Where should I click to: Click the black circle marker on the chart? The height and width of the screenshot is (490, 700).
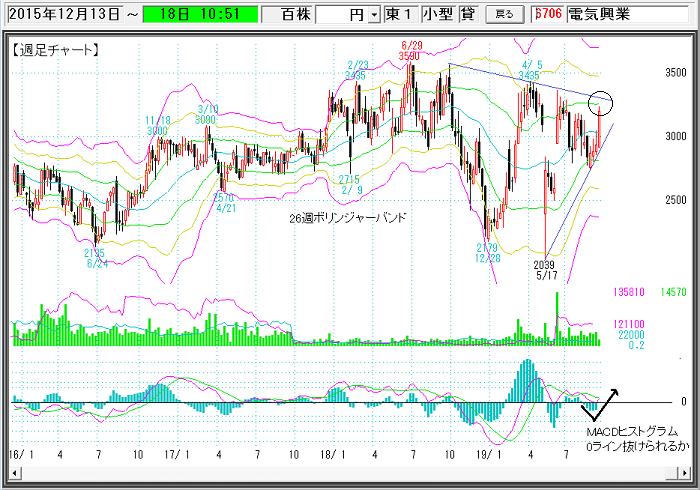(600, 101)
